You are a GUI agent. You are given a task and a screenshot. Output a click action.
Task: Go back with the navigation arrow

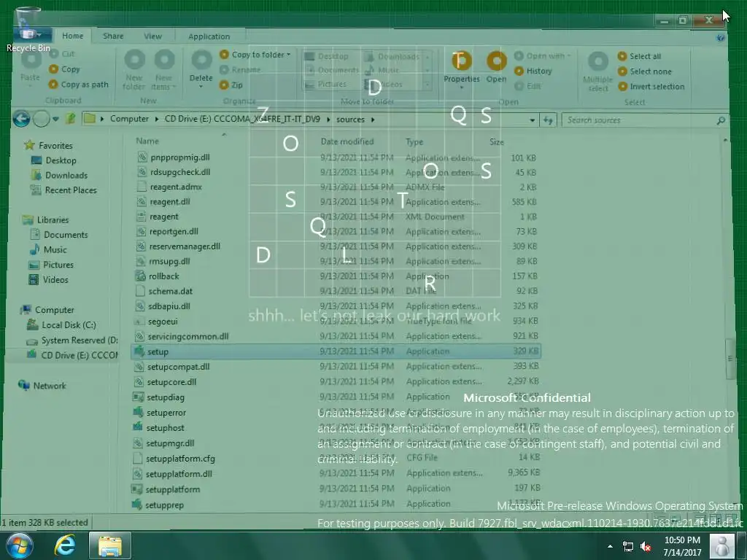tap(21, 119)
